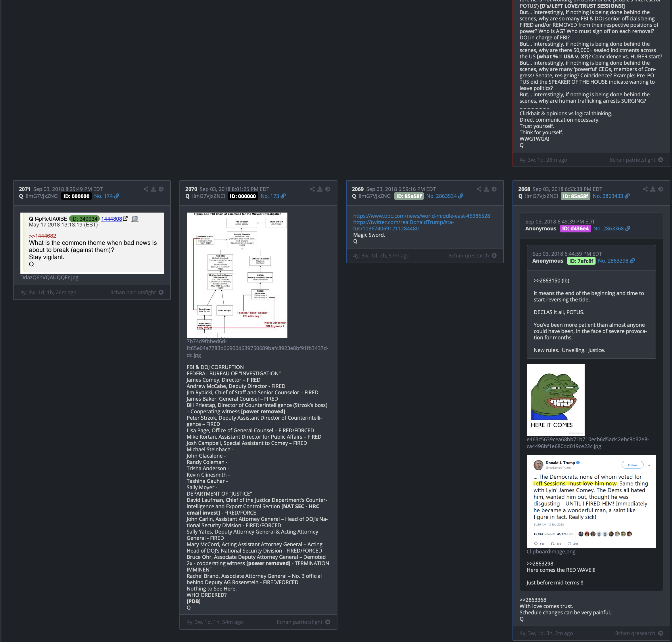Click the chain link icon beside No. 2863298

click(632, 261)
